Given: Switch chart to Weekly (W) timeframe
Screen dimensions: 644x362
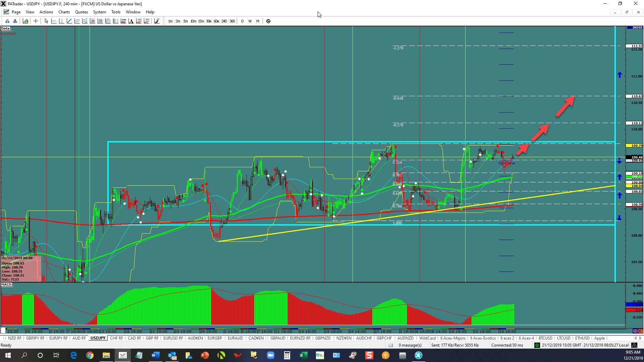Looking at the screenshot, I should click(250, 21).
